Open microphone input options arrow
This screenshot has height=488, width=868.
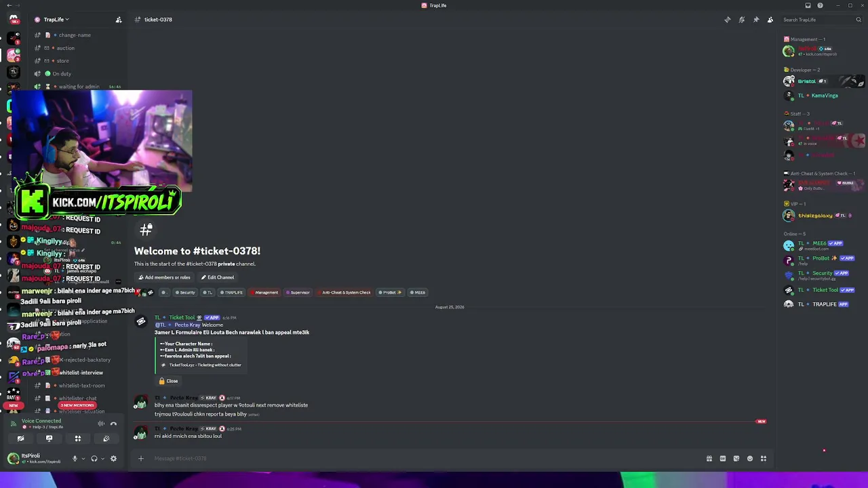[x=83, y=459]
